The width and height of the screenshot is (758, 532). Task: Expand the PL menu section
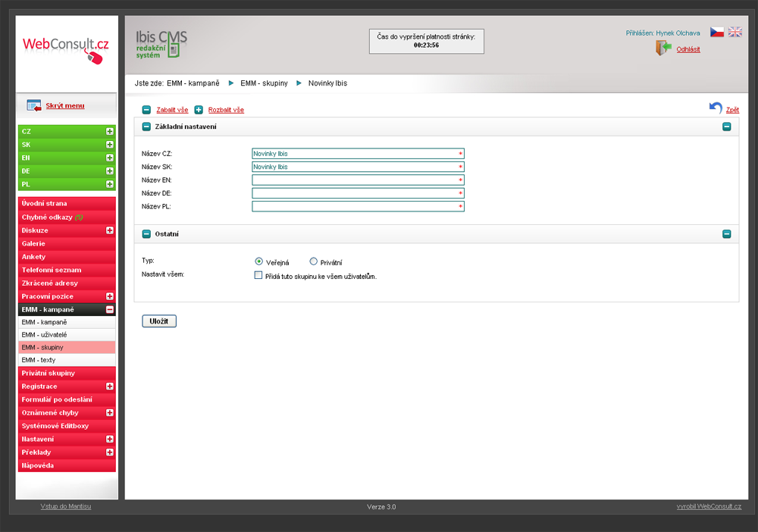click(110, 184)
